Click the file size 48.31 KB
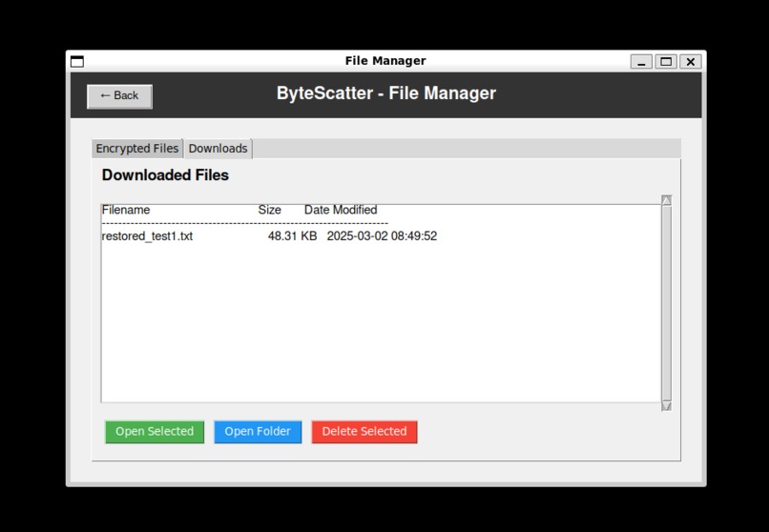Image resolution: width=769 pixels, height=532 pixels. [x=292, y=236]
